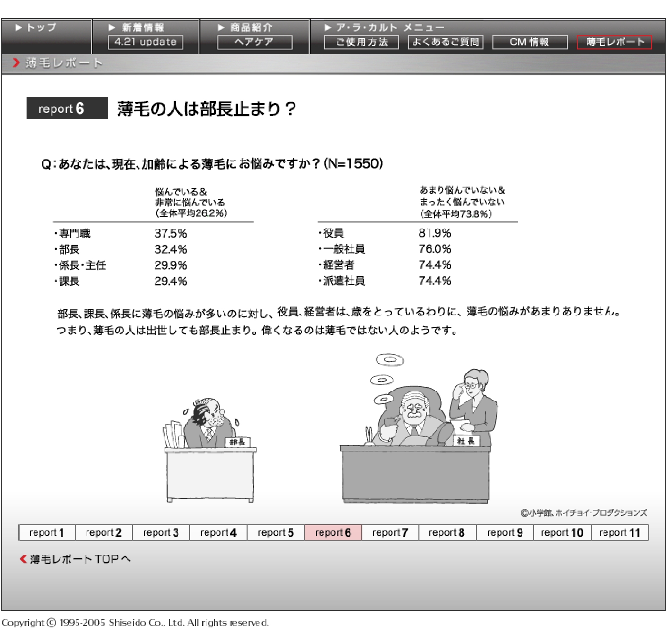Click the highlighted report 6 tab
This screenshot has height=644, width=667.
coord(333,532)
